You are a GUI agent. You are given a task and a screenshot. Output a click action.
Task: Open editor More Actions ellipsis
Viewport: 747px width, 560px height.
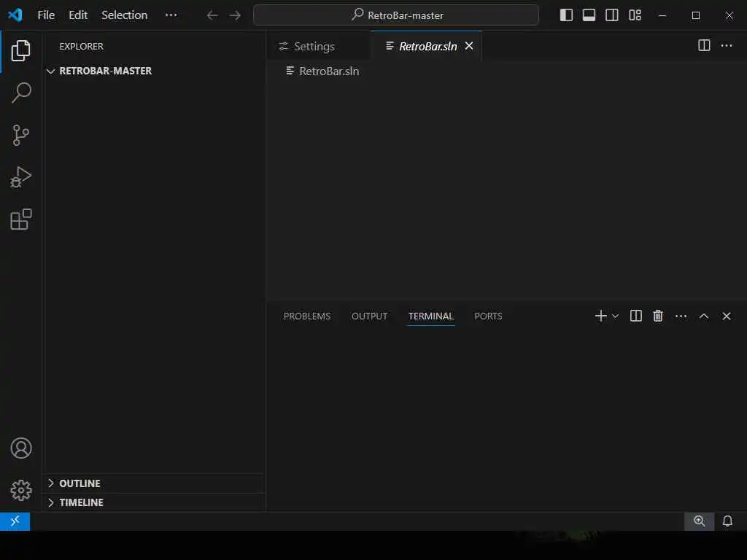coord(727,45)
